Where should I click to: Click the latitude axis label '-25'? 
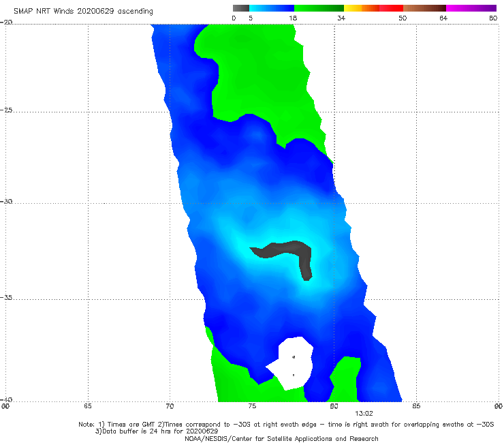coord(6,110)
